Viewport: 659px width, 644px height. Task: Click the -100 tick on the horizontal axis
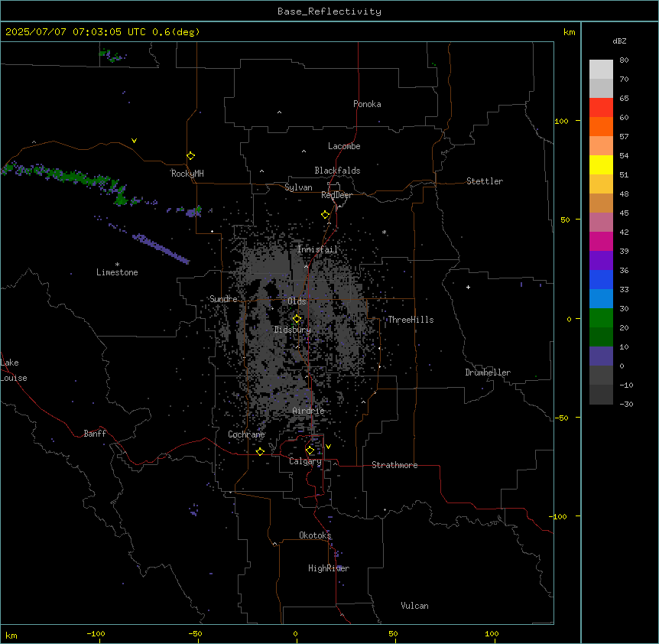pyautogui.click(x=96, y=633)
